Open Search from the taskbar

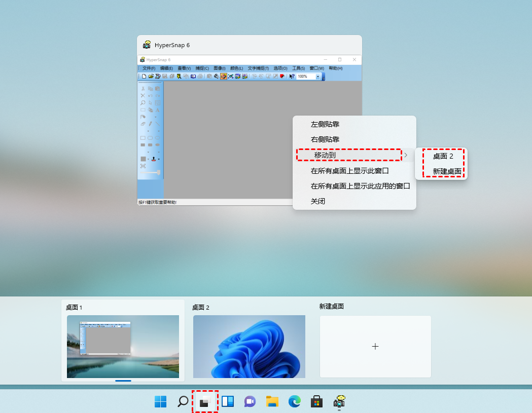pyautogui.click(x=183, y=401)
